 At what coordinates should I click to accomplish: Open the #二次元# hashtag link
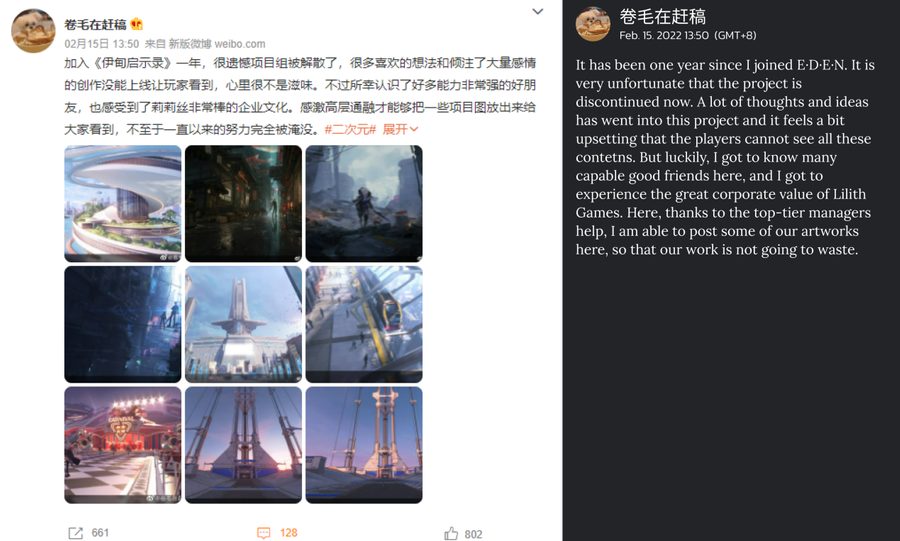point(350,130)
